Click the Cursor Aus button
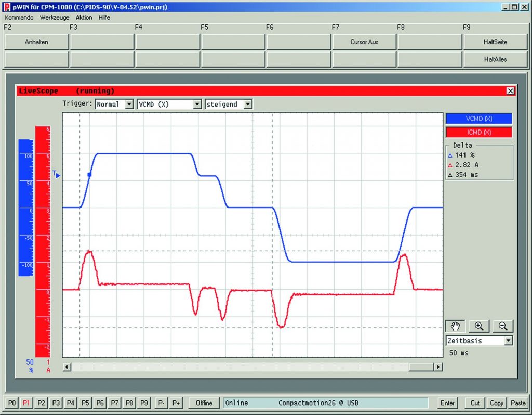Image resolution: width=532 pixels, height=415 pixels. [x=364, y=42]
